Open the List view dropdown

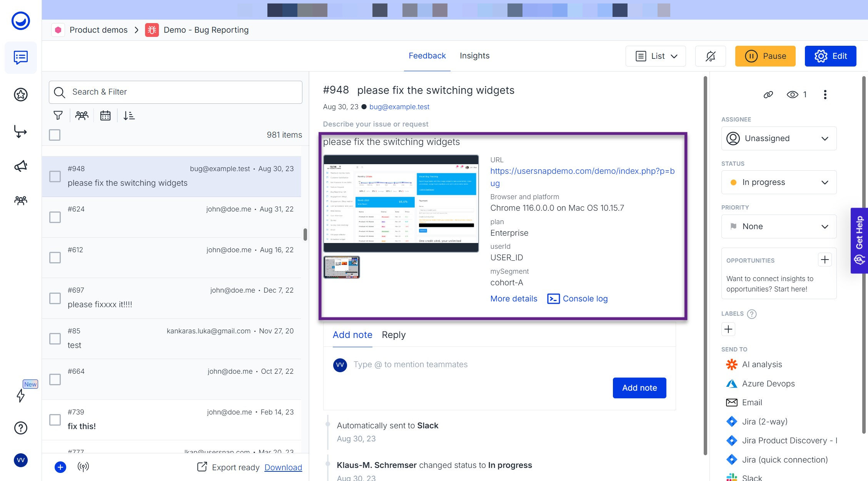coord(656,56)
